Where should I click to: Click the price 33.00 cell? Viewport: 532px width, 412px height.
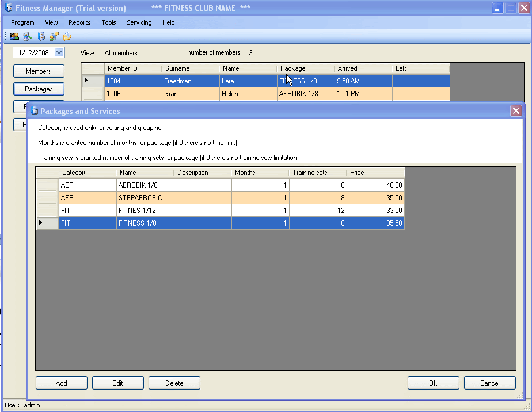pos(375,211)
